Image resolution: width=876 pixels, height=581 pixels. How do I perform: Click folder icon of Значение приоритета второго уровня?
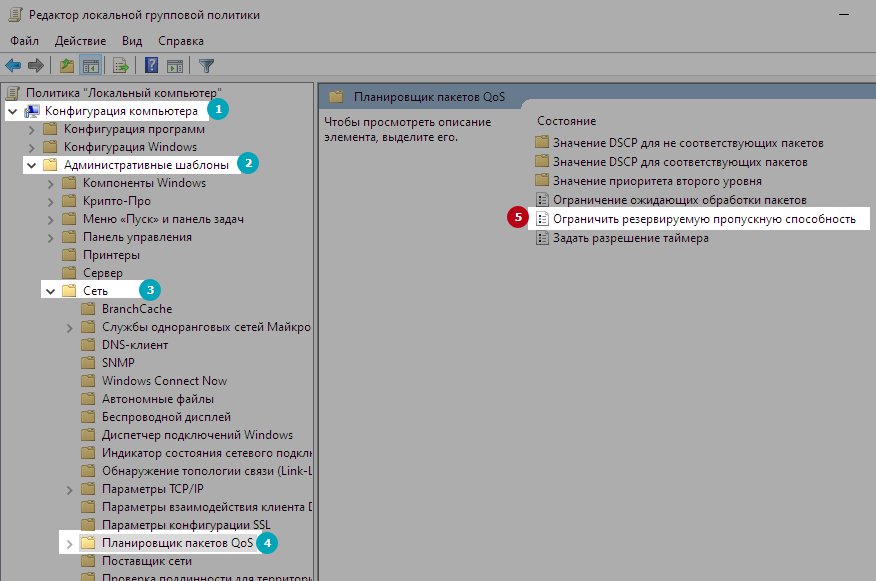542,180
